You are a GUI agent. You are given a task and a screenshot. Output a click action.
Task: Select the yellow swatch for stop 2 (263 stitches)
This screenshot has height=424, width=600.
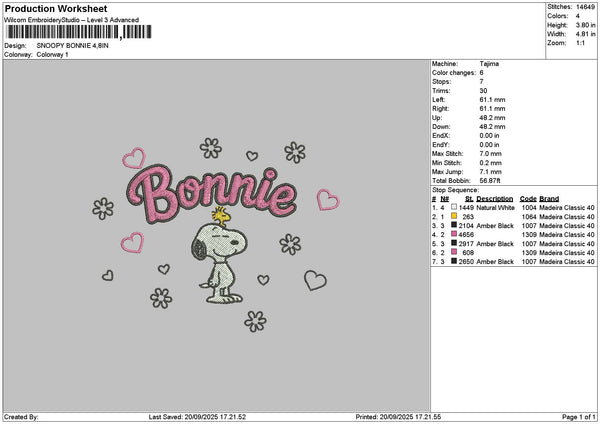click(454, 216)
